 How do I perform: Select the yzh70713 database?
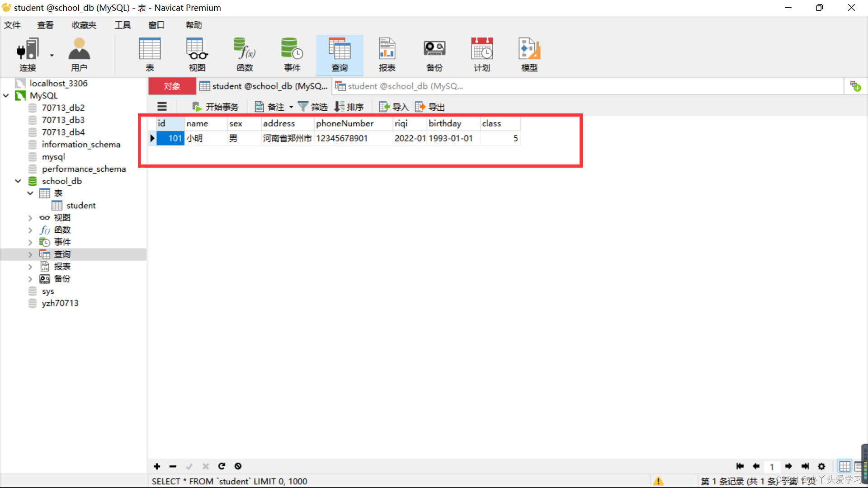60,303
